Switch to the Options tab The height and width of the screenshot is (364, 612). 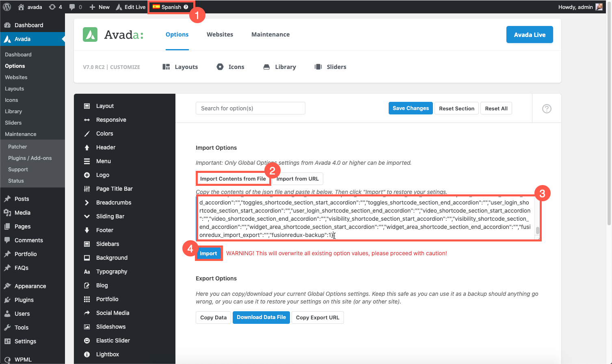point(177,34)
